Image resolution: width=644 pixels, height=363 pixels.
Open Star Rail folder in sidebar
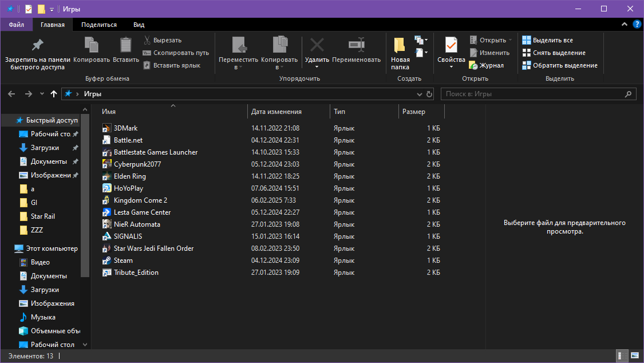[43, 216]
